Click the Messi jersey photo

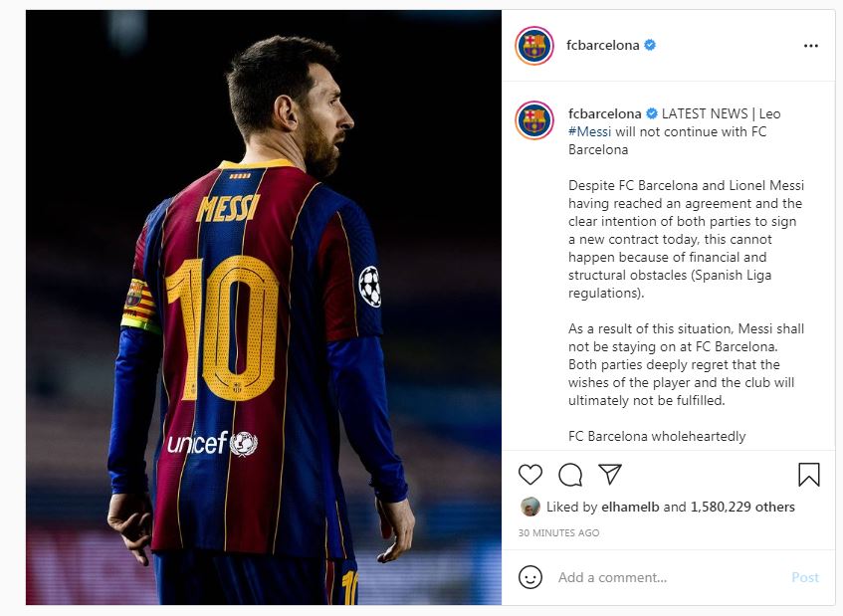[x=263, y=308]
